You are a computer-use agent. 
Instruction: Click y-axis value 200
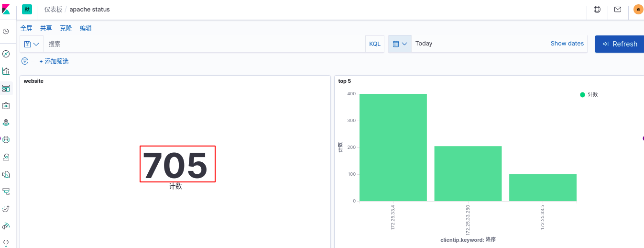click(x=351, y=147)
